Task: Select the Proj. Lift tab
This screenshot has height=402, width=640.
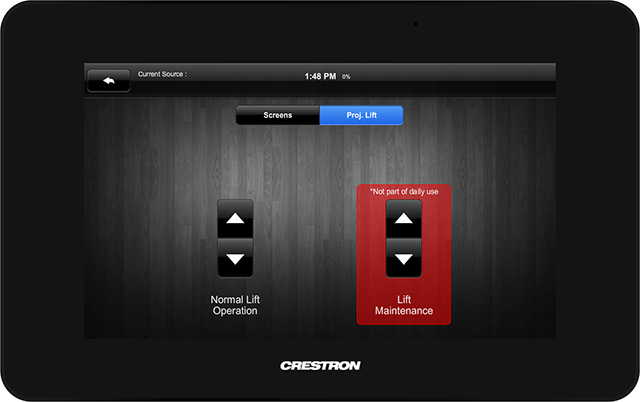Action: click(x=361, y=115)
